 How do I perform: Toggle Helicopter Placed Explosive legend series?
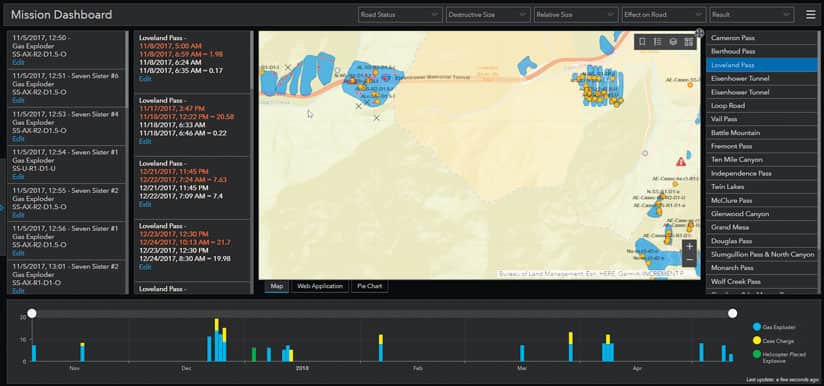coord(779,357)
